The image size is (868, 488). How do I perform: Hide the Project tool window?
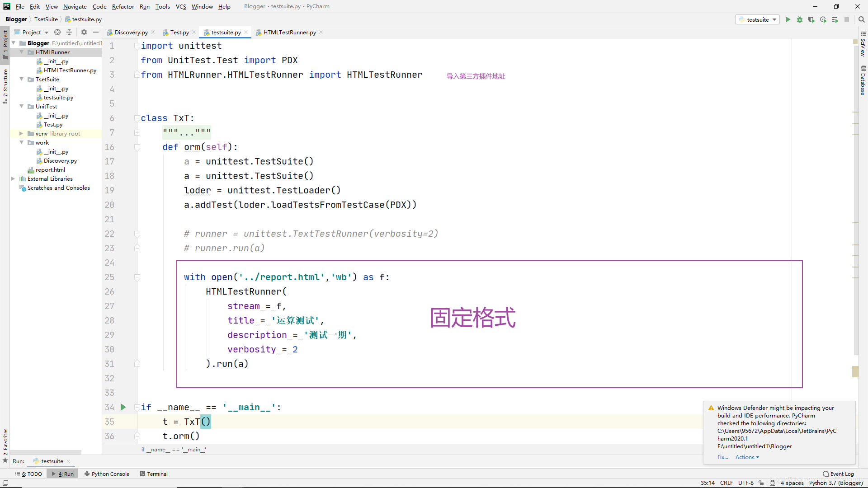coord(96,32)
